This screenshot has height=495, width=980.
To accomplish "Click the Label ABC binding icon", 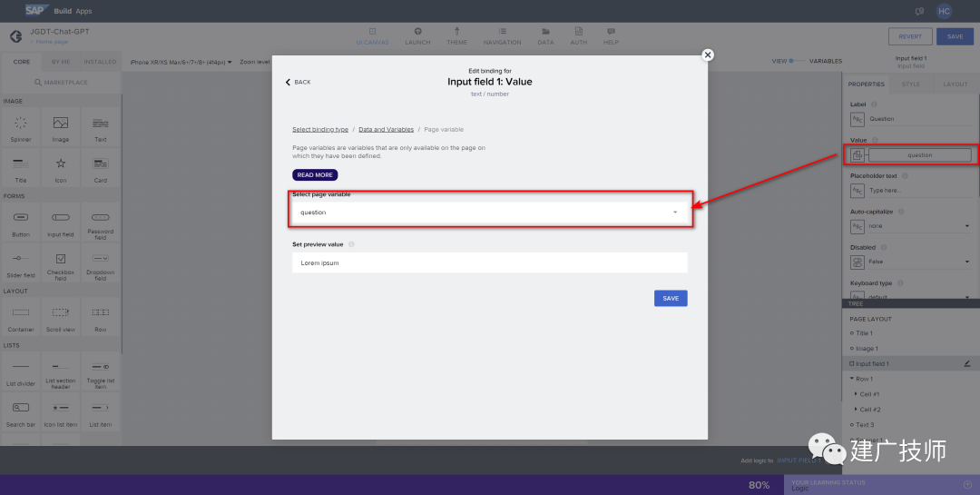I will (x=857, y=119).
